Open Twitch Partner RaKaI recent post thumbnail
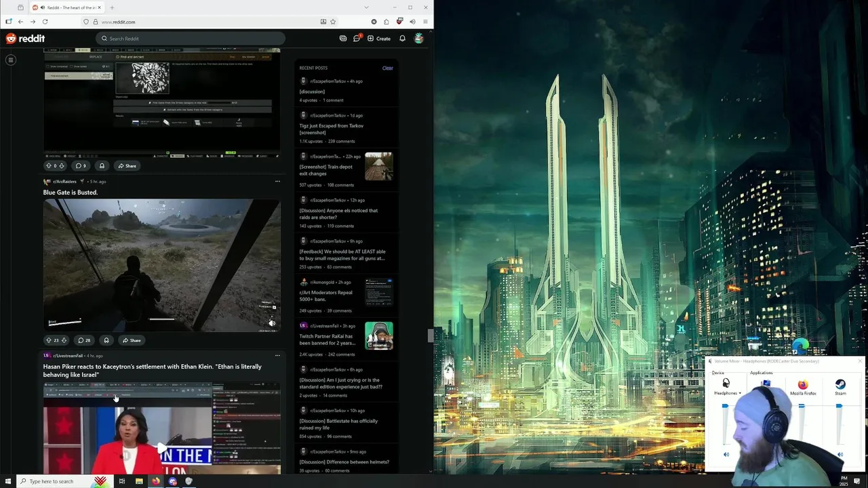The image size is (868, 488). (x=378, y=336)
